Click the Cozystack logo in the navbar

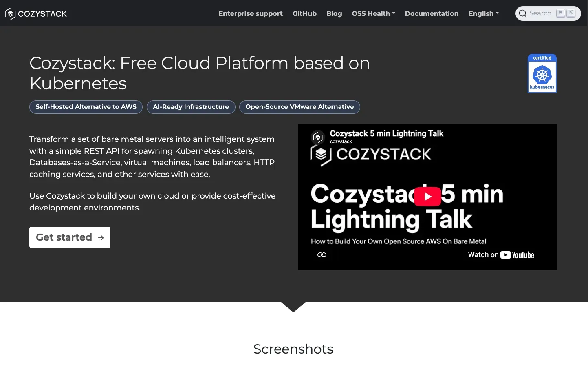coord(36,14)
